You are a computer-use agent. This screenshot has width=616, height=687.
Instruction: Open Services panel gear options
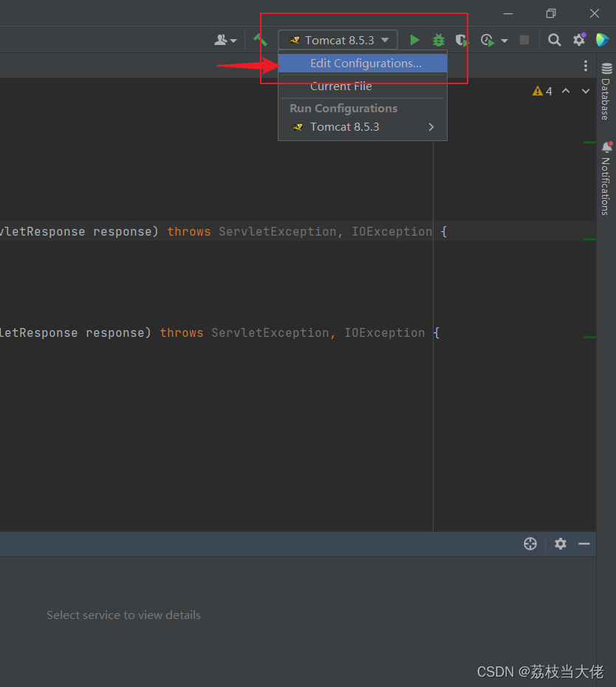tap(561, 544)
